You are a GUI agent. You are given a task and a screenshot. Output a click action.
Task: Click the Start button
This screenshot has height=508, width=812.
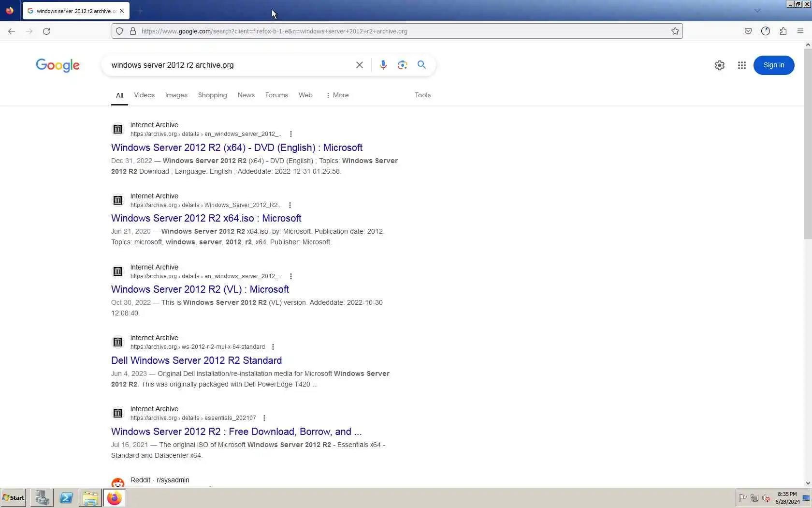click(x=14, y=498)
